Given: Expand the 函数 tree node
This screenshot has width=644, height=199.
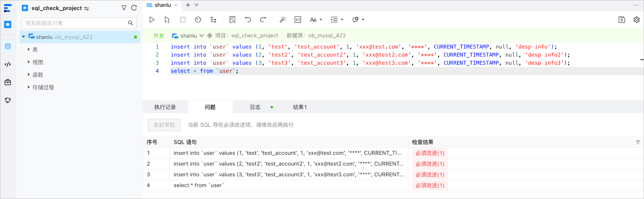Looking at the screenshot, I should click(x=29, y=75).
